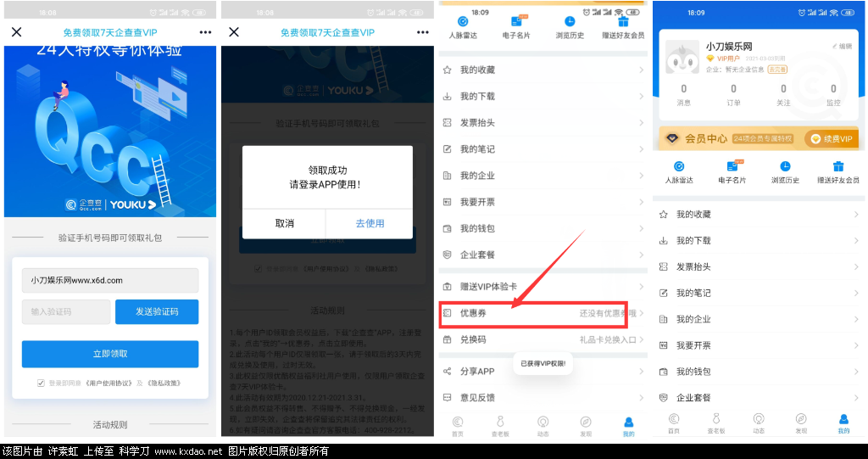Choose 取消 in the 领取成功 dialog
The height and width of the screenshot is (459, 868).
click(x=285, y=223)
